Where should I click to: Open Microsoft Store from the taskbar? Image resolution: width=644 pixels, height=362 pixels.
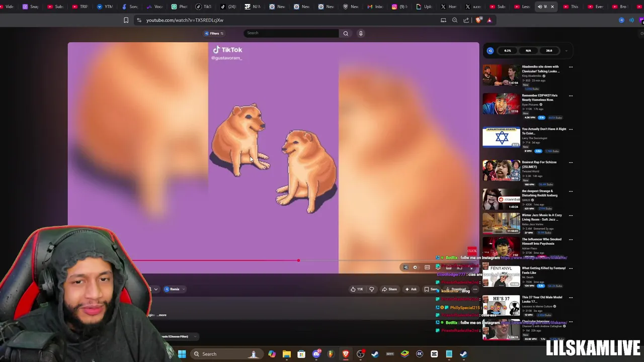coord(301,354)
